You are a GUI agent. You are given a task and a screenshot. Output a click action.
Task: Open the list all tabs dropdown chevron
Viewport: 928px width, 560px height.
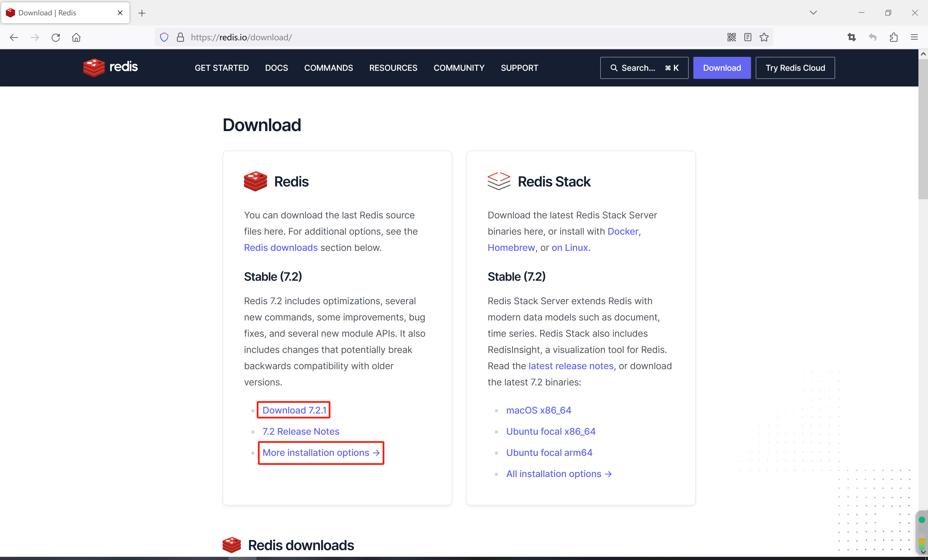pyautogui.click(x=813, y=12)
